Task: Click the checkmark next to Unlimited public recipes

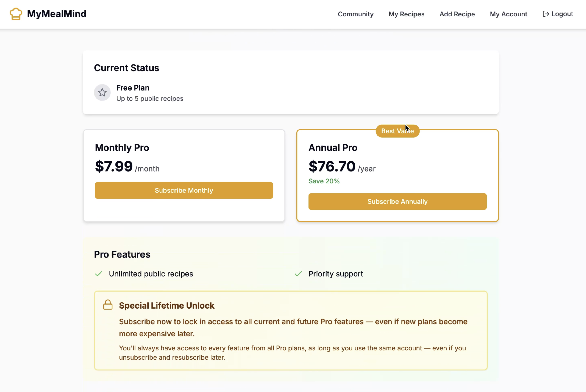Action: point(99,274)
